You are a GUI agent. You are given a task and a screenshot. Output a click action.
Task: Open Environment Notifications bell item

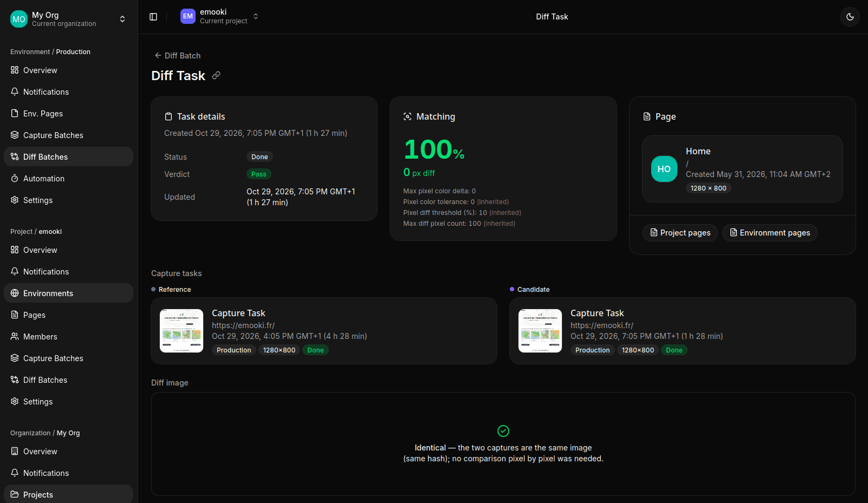point(69,92)
